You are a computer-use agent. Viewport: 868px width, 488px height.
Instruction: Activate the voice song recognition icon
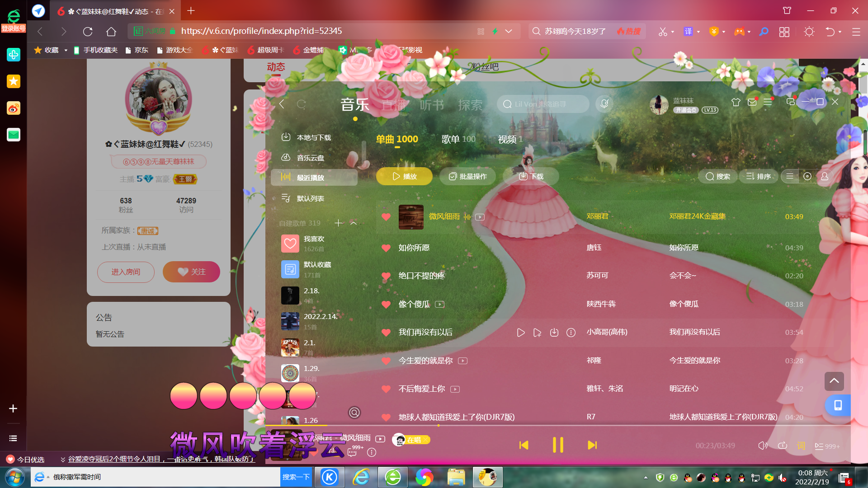pyautogui.click(x=604, y=104)
